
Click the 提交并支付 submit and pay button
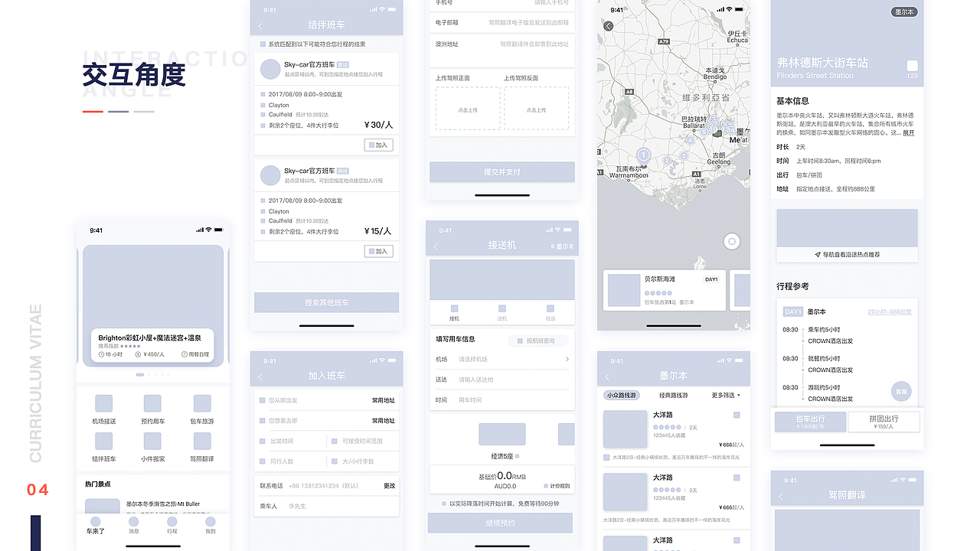coord(501,172)
